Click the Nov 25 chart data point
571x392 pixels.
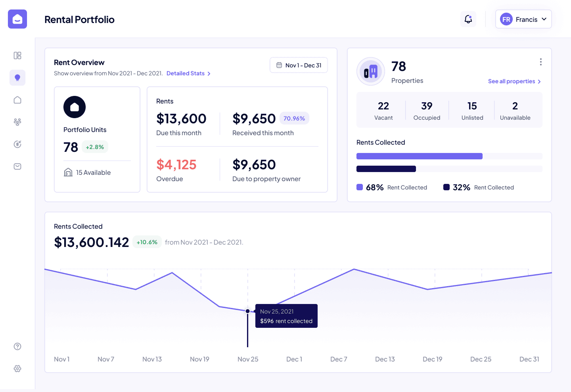point(248,311)
